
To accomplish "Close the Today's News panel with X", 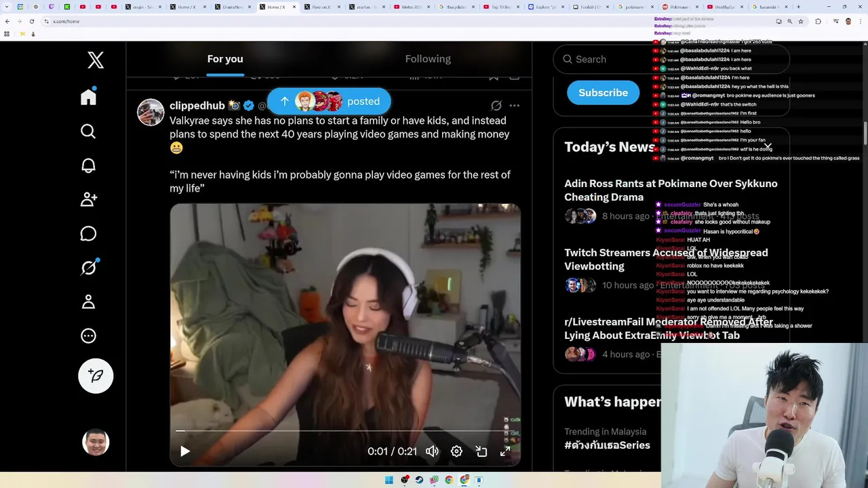I will [768, 146].
